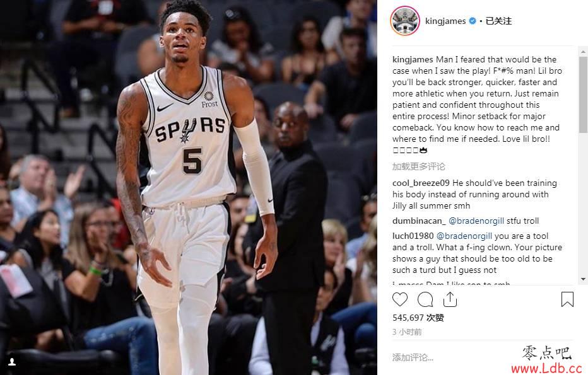This screenshot has width=588, height=375.
Task: Click the blue verified badge beside kingjames
Action: (x=473, y=21)
